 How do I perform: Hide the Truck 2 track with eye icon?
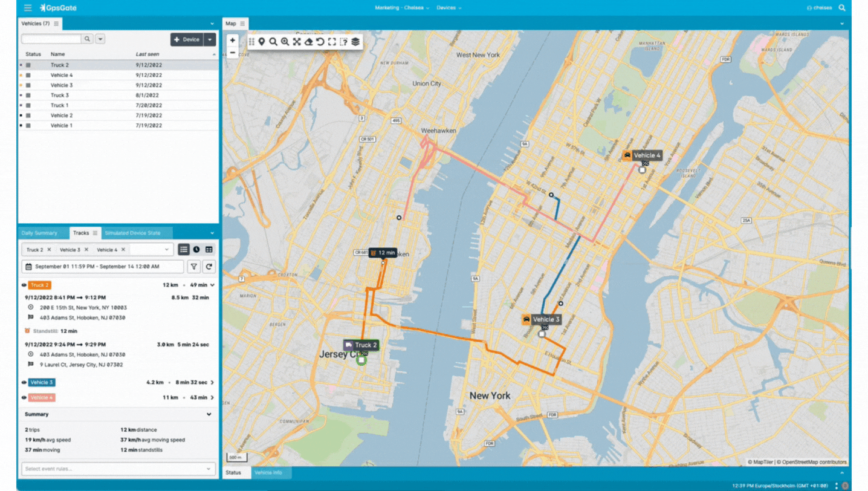tap(24, 285)
